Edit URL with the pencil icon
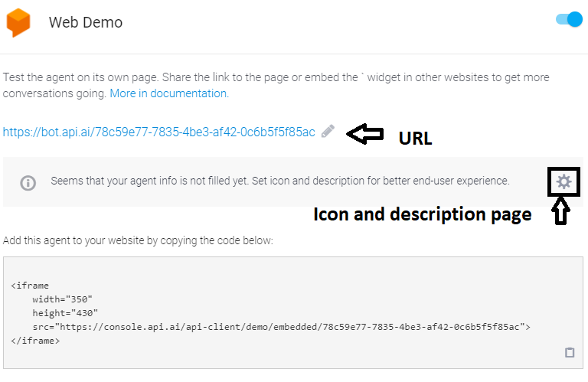 point(328,131)
